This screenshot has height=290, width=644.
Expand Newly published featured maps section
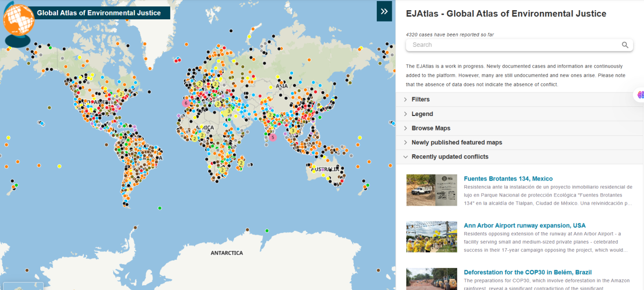456,142
